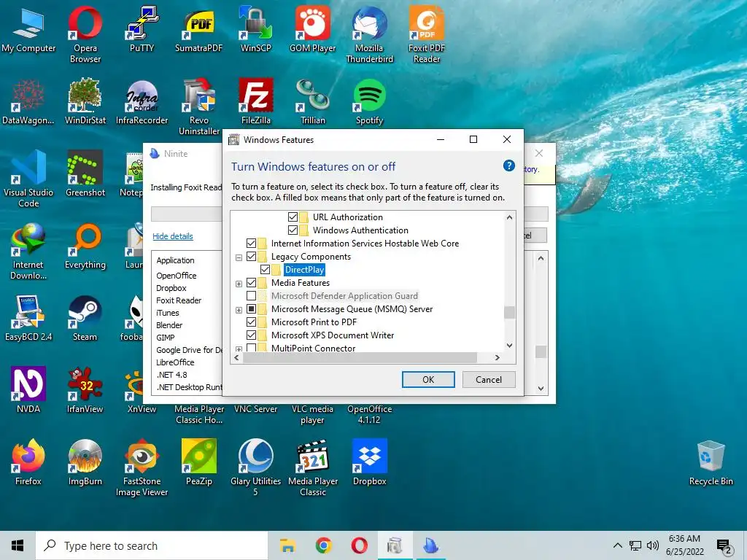Open the clock showing 6:36 AM

point(684,545)
